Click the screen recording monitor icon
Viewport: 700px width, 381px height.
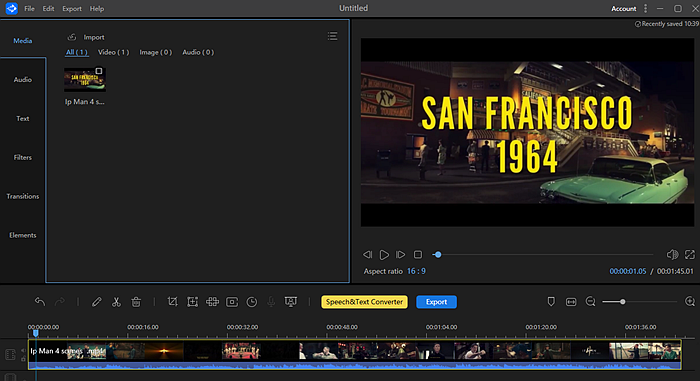[291, 302]
